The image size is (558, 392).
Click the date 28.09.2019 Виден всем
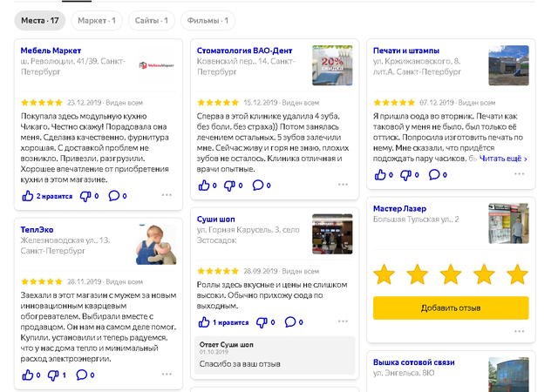(281, 271)
